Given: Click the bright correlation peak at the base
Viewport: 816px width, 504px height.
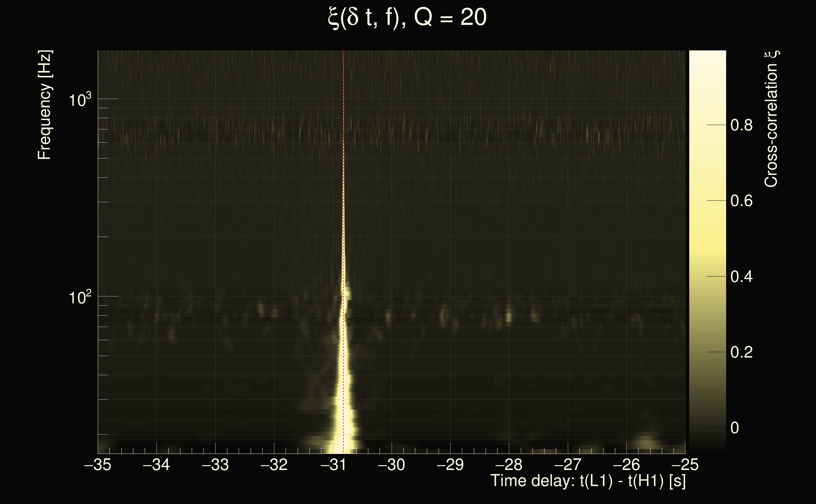Looking at the screenshot, I should click(x=343, y=442).
